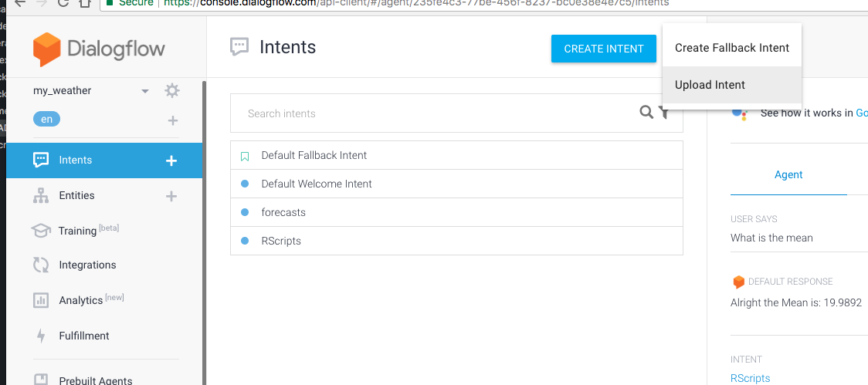The height and width of the screenshot is (385, 868).
Task: Switch to the Agent tab
Action: pos(788,175)
